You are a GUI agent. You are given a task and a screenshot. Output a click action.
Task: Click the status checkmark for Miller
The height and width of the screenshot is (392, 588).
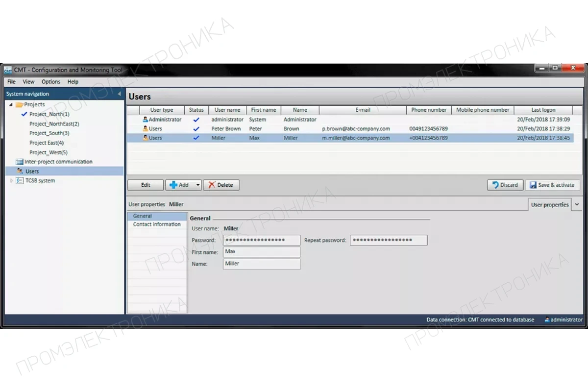196,138
